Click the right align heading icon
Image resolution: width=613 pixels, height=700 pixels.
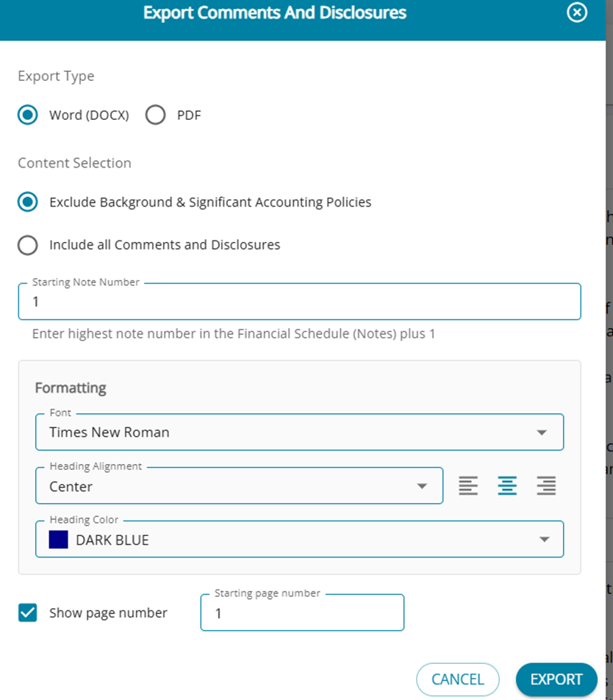546,486
